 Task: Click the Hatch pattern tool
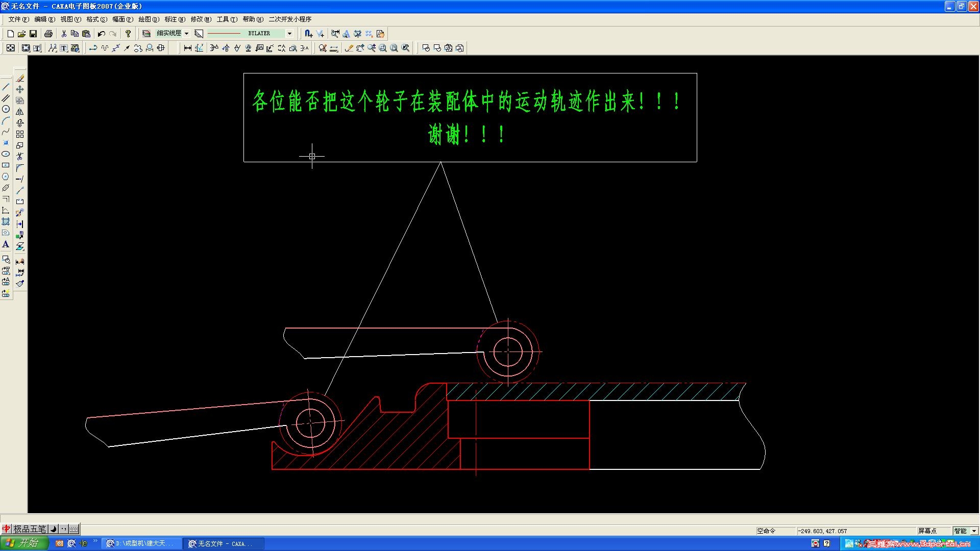click(x=6, y=221)
